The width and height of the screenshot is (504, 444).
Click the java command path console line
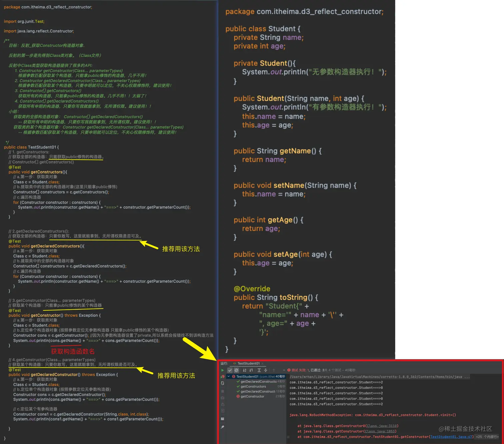tap(379, 377)
